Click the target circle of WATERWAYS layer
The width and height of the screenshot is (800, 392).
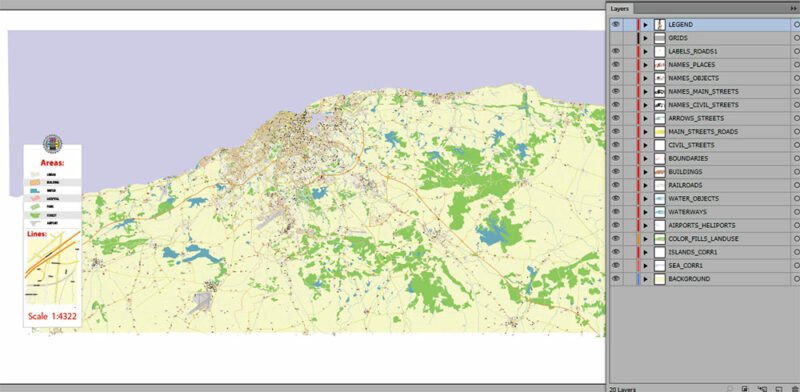pos(797,212)
